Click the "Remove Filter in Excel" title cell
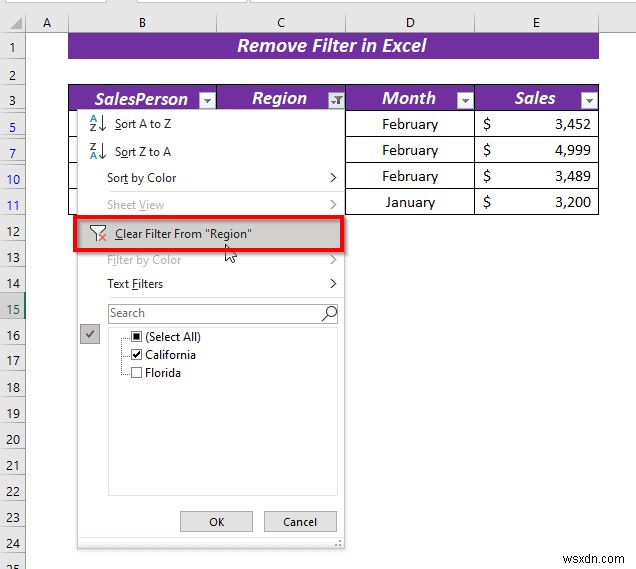636x569 pixels. [333, 46]
